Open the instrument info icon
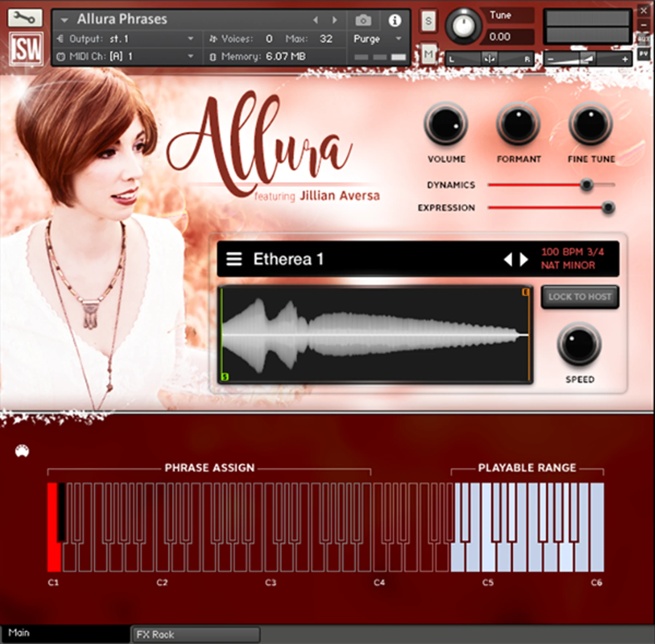This screenshot has width=655, height=644. click(394, 20)
